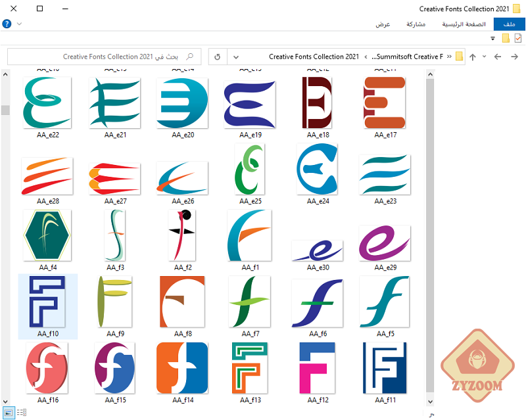
Task: Pick the AA_f15 purple and blue logo
Action: [114, 368]
